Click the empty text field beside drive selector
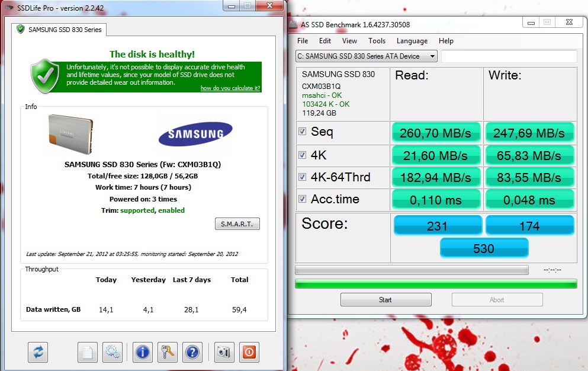Screen dimensions: 588x371 point(509,56)
